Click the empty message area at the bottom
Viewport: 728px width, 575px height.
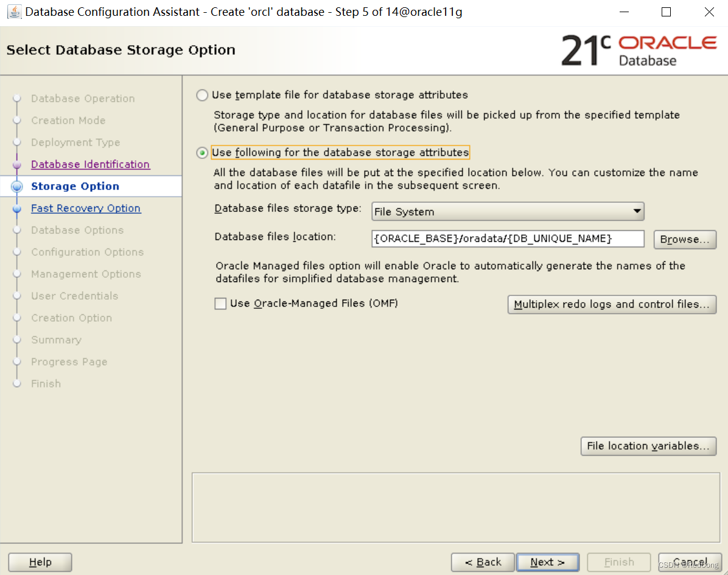[x=455, y=507]
